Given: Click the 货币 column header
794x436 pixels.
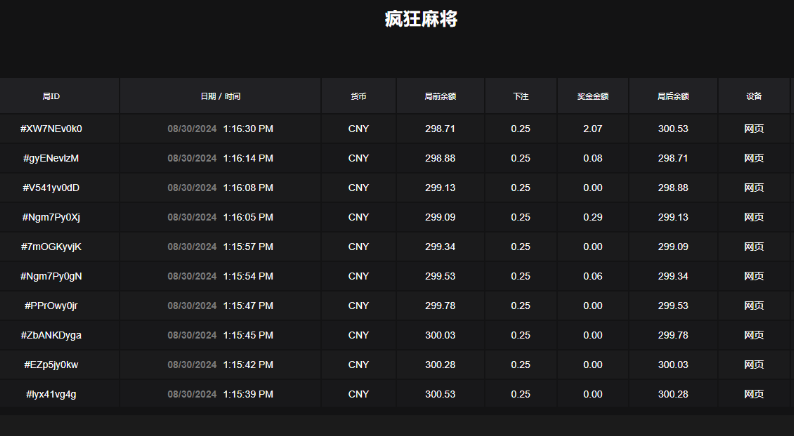Looking at the screenshot, I should coord(358,97).
